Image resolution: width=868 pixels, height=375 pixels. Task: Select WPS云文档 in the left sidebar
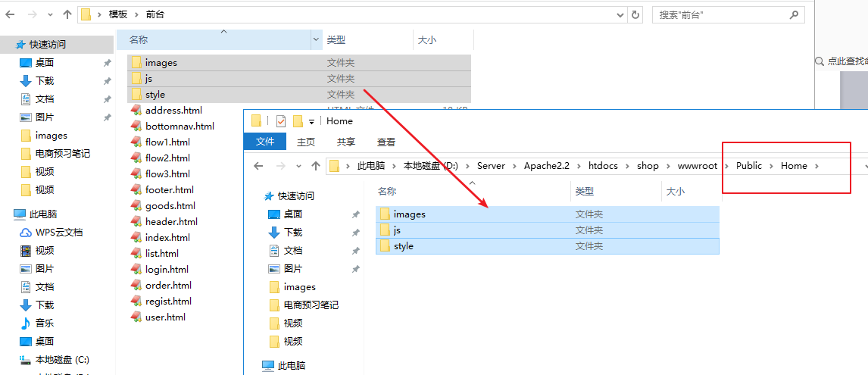[59, 233]
